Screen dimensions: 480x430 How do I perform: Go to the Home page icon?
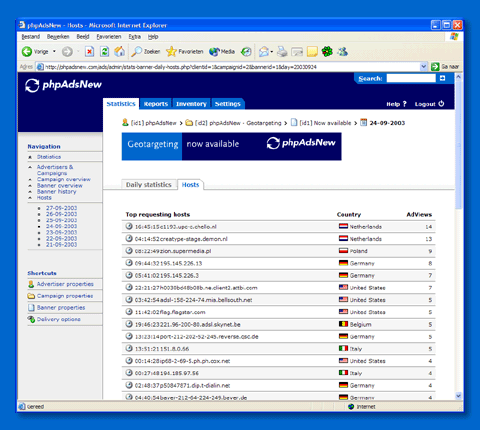[119, 51]
